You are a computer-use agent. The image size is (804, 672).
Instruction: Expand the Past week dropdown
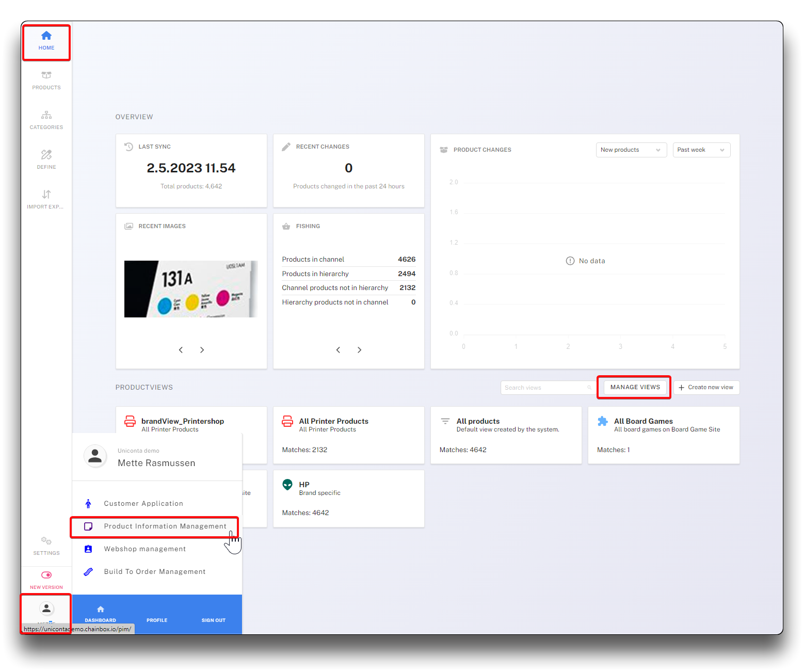[701, 150]
